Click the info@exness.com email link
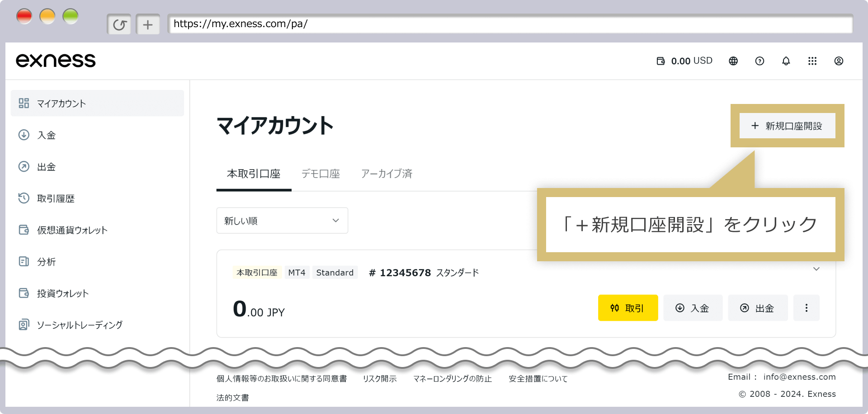The image size is (868, 414). click(x=800, y=377)
